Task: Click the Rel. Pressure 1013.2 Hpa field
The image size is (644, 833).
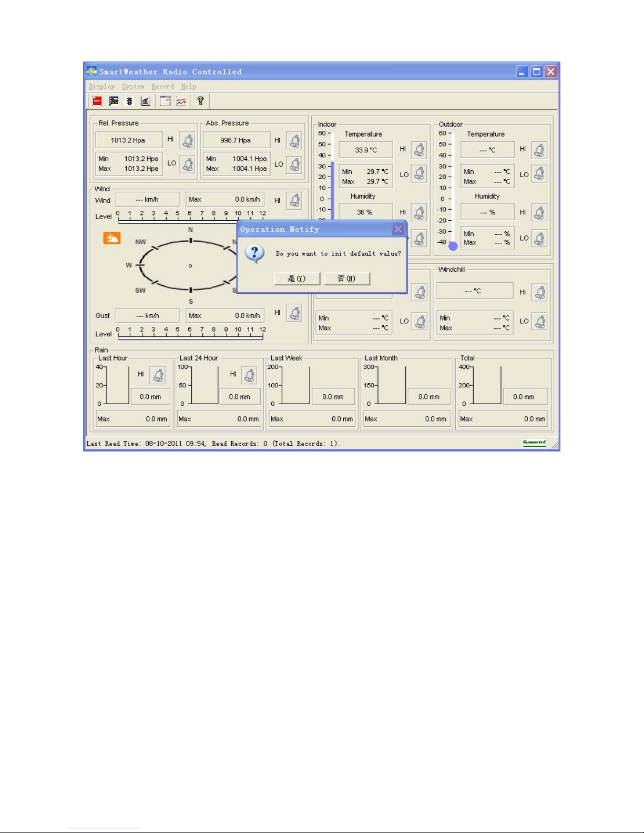Action: tap(129, 140)
